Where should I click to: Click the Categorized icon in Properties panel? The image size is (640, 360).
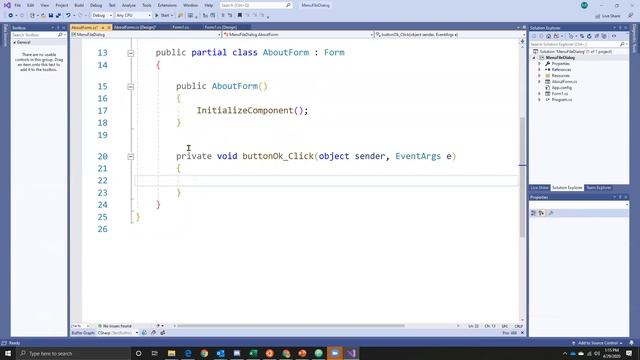pos(533,213)
